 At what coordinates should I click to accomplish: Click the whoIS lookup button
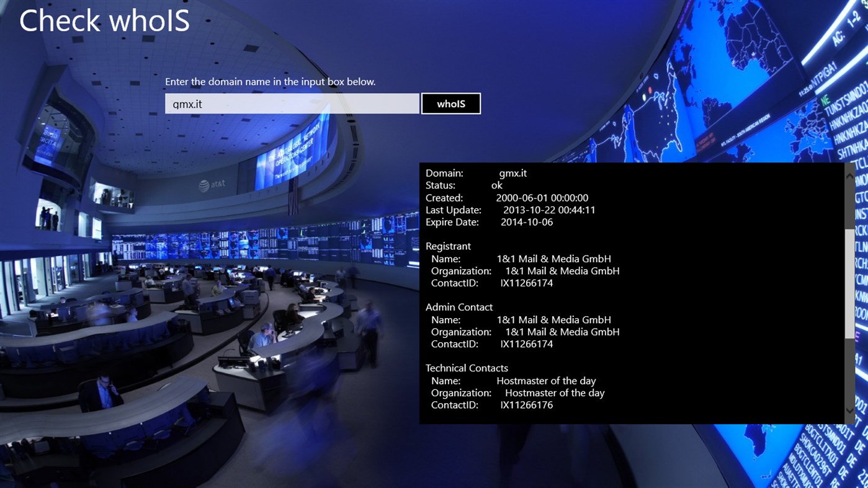coord(451,103)
